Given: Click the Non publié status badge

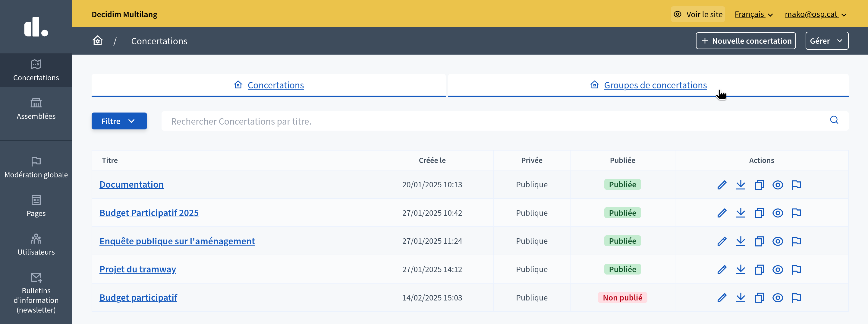Looking at the screenshot, I should coord(622,297).
